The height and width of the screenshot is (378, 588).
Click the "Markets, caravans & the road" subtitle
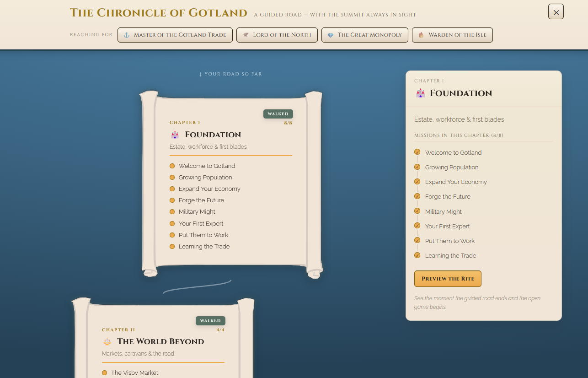138,354
